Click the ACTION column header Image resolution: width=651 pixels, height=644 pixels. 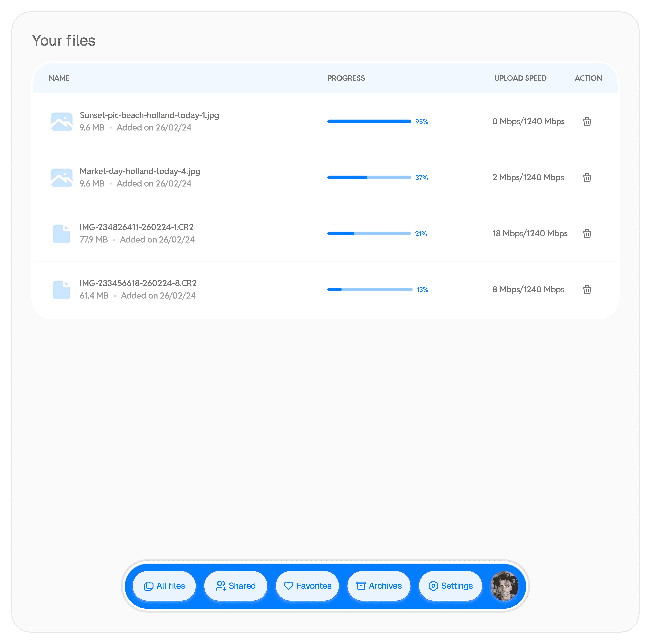tap(588, 78)
